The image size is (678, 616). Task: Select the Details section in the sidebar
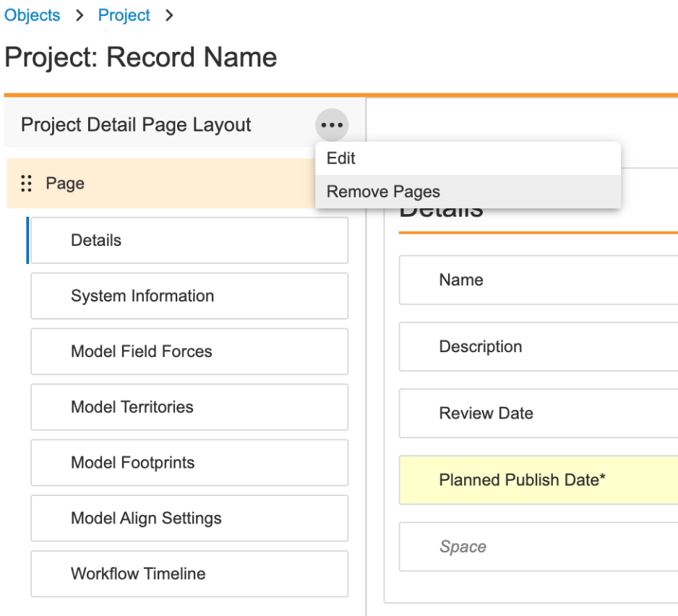[189, 241]
